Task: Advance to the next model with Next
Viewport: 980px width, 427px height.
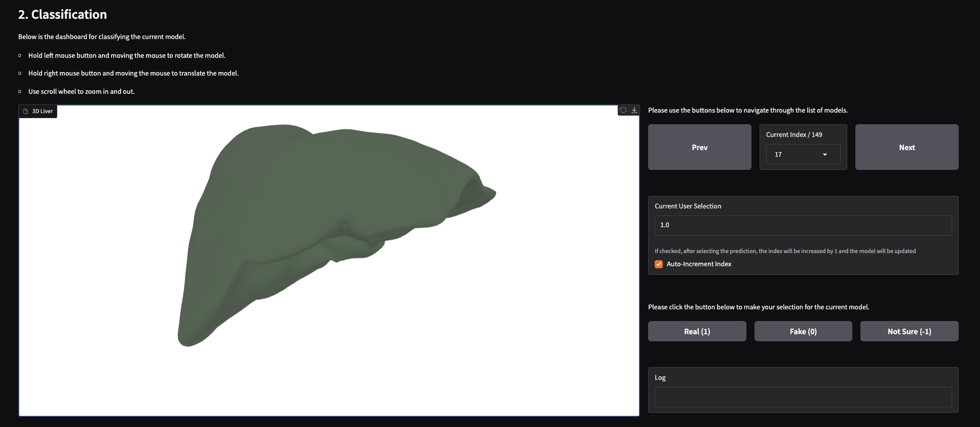Action: 907,148
